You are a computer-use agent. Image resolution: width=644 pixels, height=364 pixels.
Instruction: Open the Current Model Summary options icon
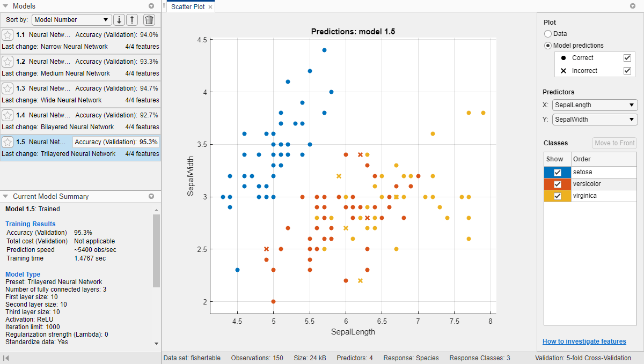pyautogui.click(x=152, y=196)
